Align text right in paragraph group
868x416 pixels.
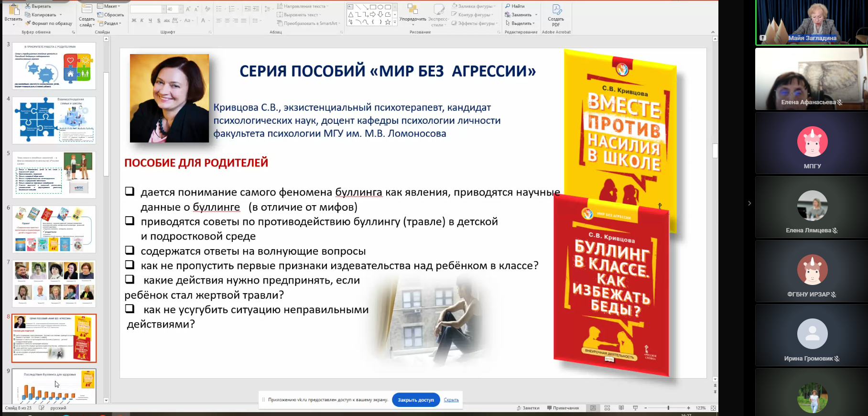click(235, 21)
